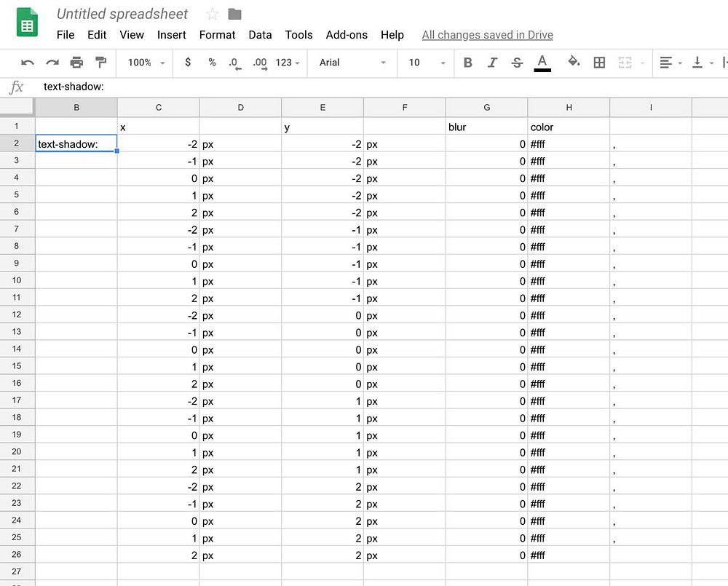This screenshot has height=586, width=728.
Task: Open the Insert menu
Action: 172,35
